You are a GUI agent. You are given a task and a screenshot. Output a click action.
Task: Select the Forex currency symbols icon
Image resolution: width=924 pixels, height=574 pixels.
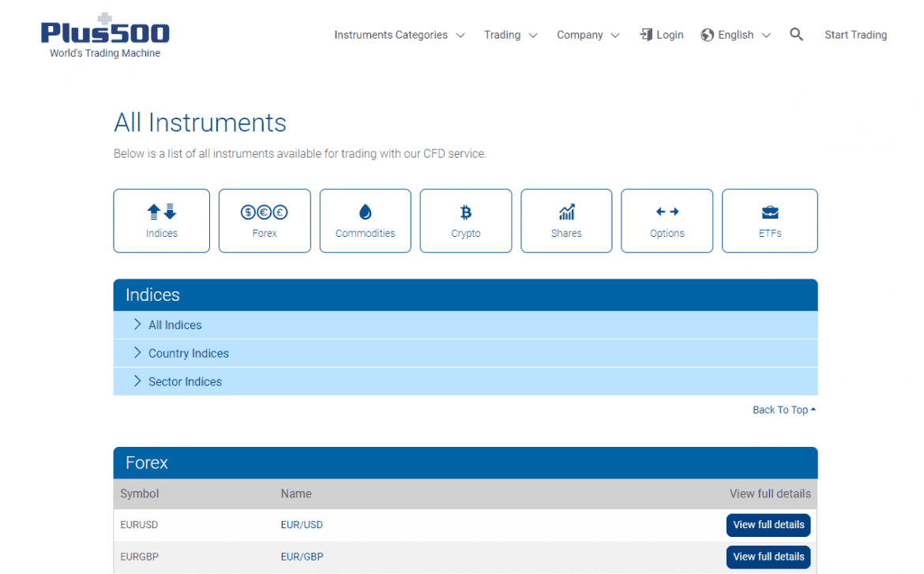coord(265,212)
